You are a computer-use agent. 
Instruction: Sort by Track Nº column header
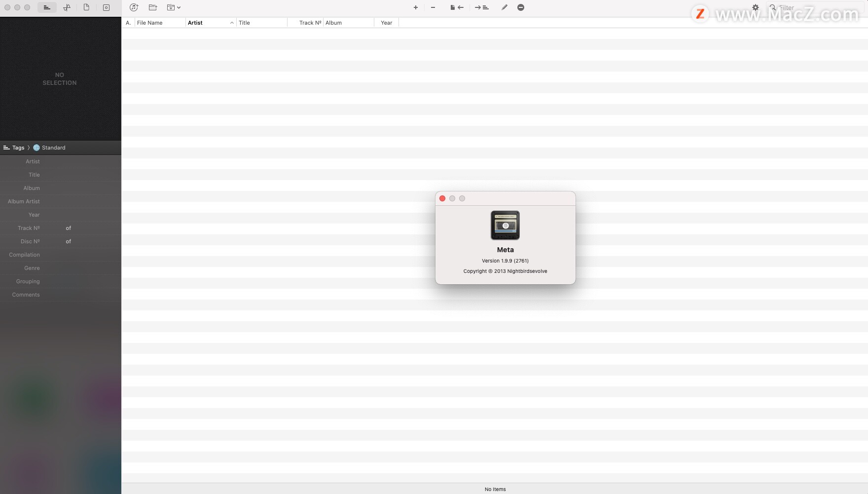point(305,23)
